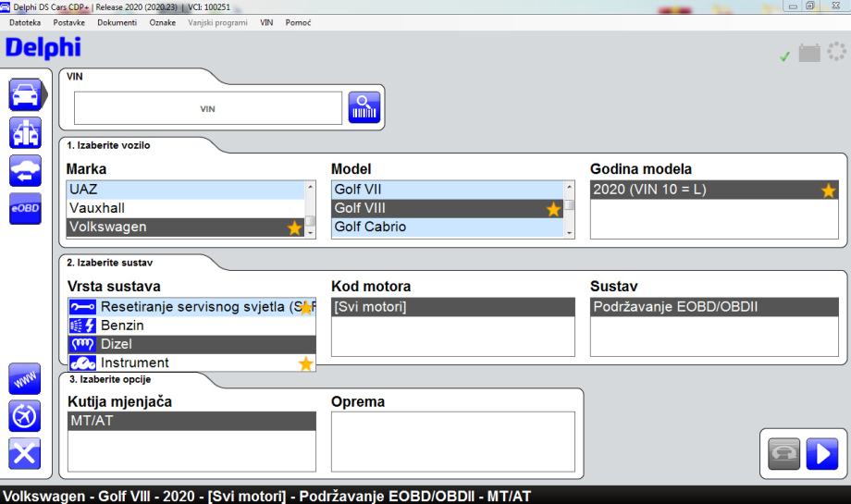Open the Dokumenti menu
Viewport: 851px width, 504px height.
coord(117,23)
